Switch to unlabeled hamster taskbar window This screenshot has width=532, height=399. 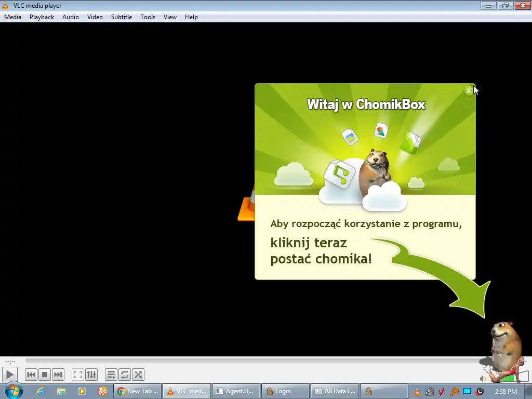click(x=384, y=391)
